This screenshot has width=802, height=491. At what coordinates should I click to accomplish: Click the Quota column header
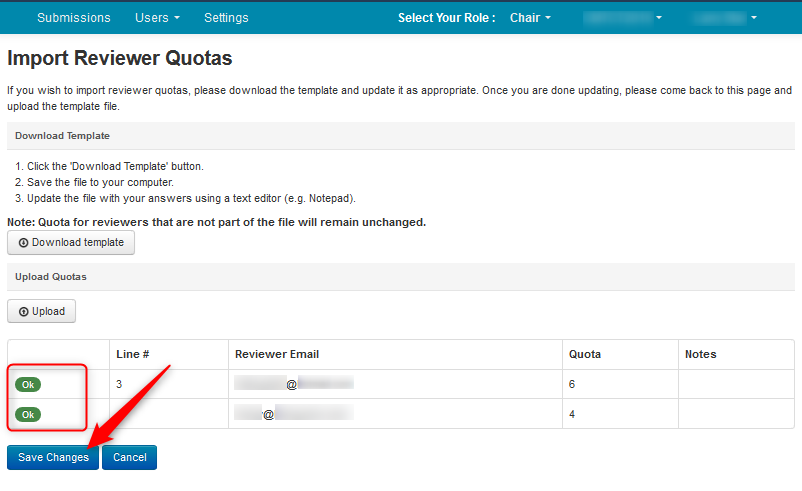click(x=585, y=354)
